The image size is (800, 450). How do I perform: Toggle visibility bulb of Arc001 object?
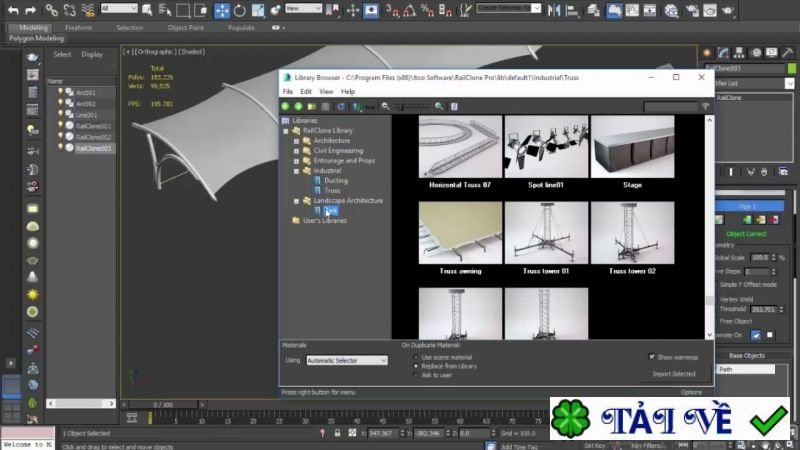click(61, 92)
